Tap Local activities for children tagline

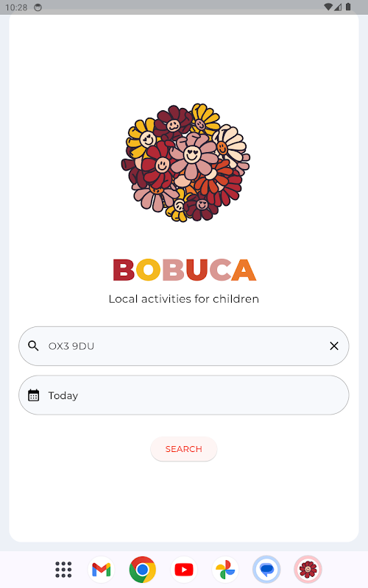tap(183, 299)
